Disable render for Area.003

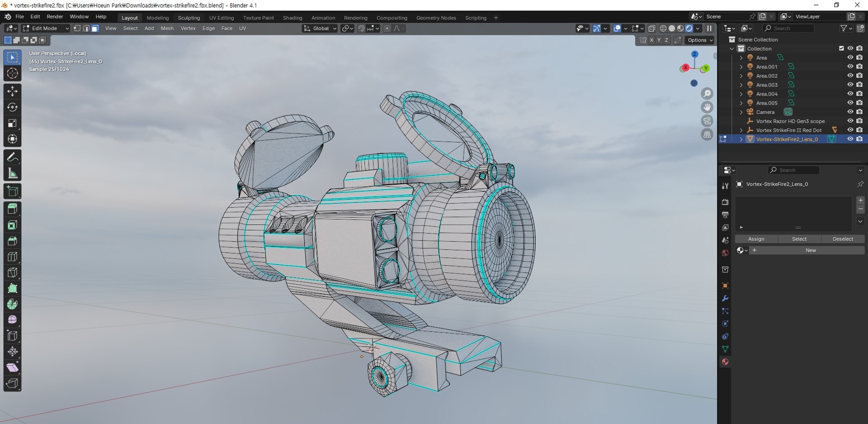pyautogui.click(x=859, y=85)
